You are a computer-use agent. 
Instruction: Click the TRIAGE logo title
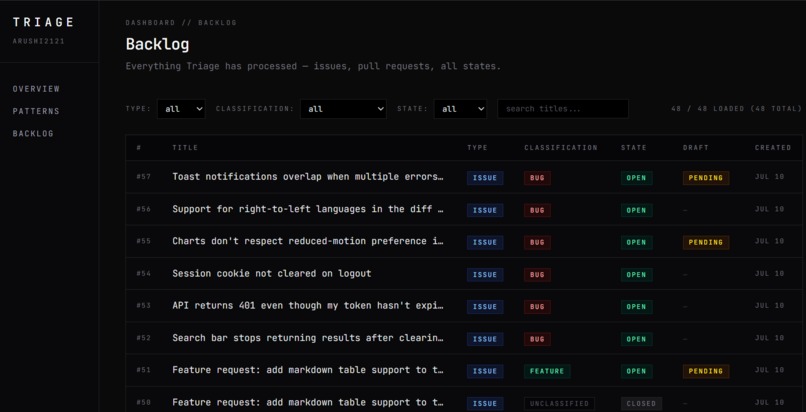44,22
